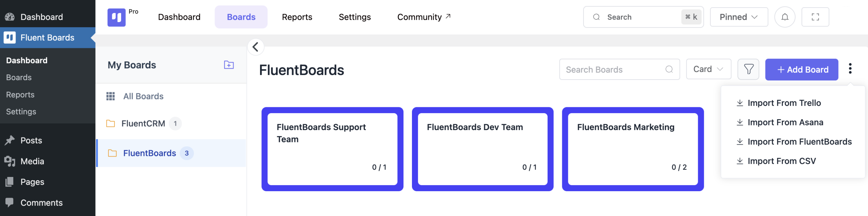Click the All Boards grid icon
868x216 pixels.
tap(111, 96)
